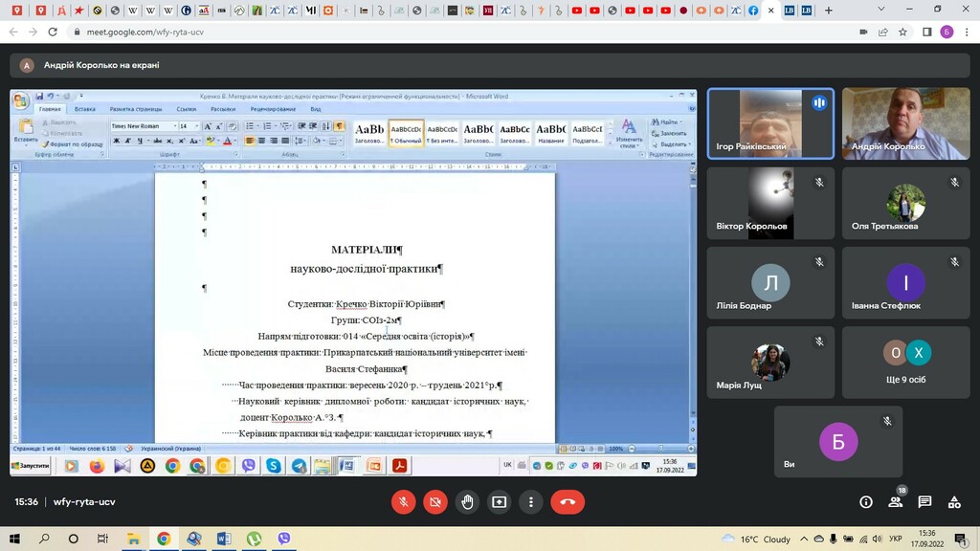Show the participants list with 18 badge
Viewport: 980px width, 551px height.
[x=896, y=502]
